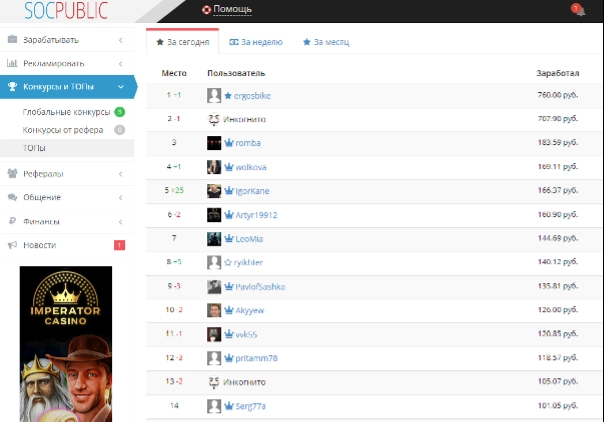
Task: Click the trophy icon in Конкурсы и ТОПы
Action: pyautogui.click(x=12, y=87)
